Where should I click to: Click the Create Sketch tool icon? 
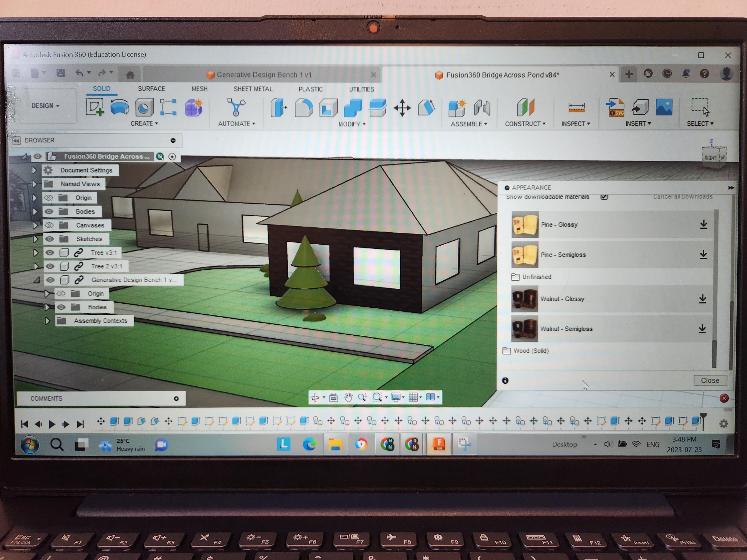pos(94,107)
